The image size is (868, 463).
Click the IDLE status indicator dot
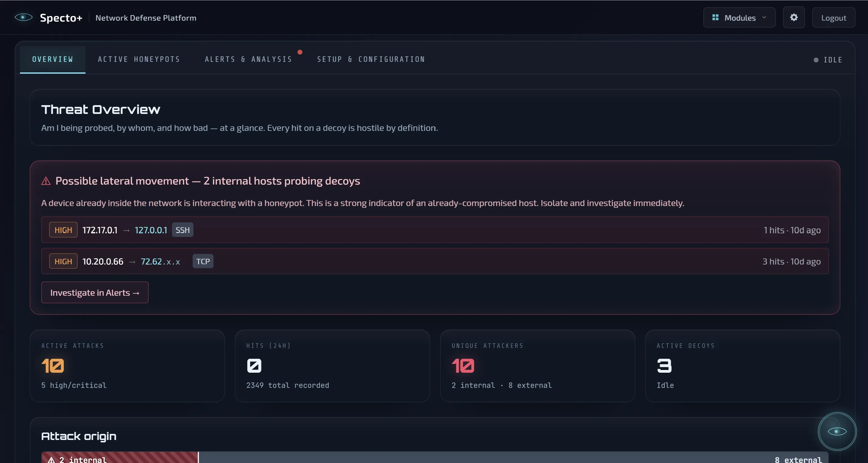tap(816, 60)
